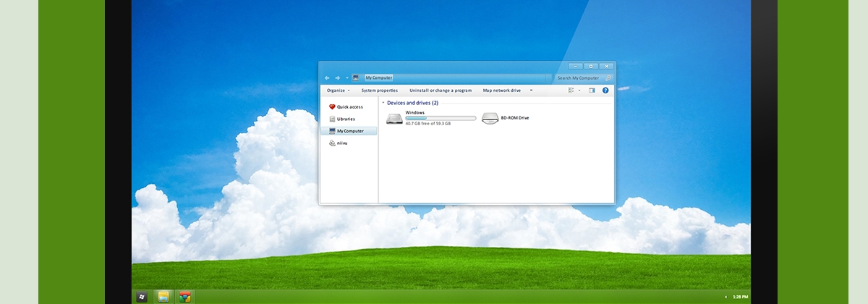868x304 pixels.
Task: Minimize the My Computer window
Action: (576, 66)
